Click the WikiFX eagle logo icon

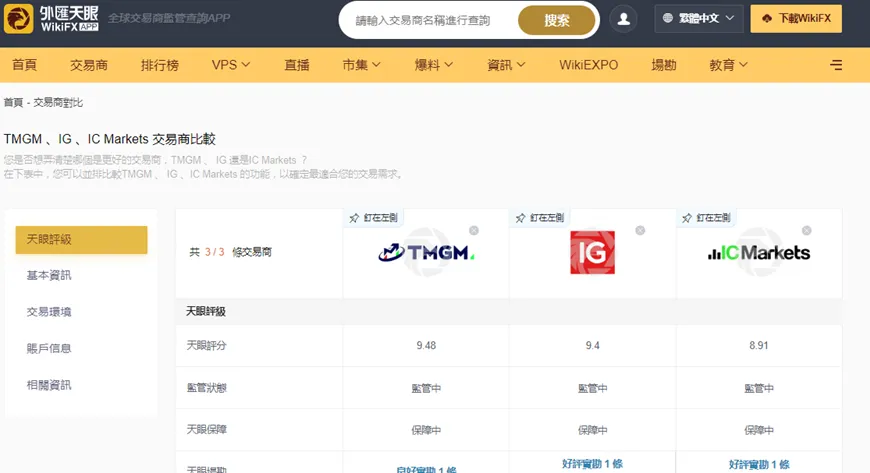(18, 18)
